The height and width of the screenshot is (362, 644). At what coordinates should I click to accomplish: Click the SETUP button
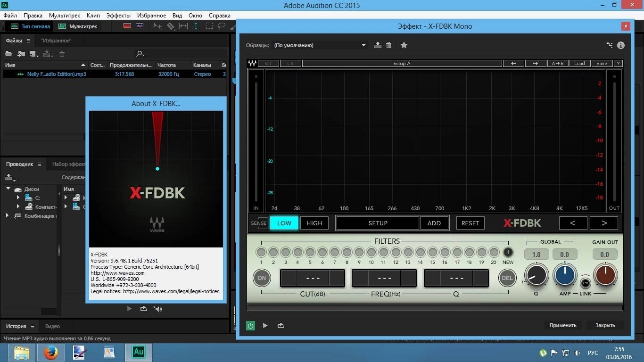[x=378, y=223]
